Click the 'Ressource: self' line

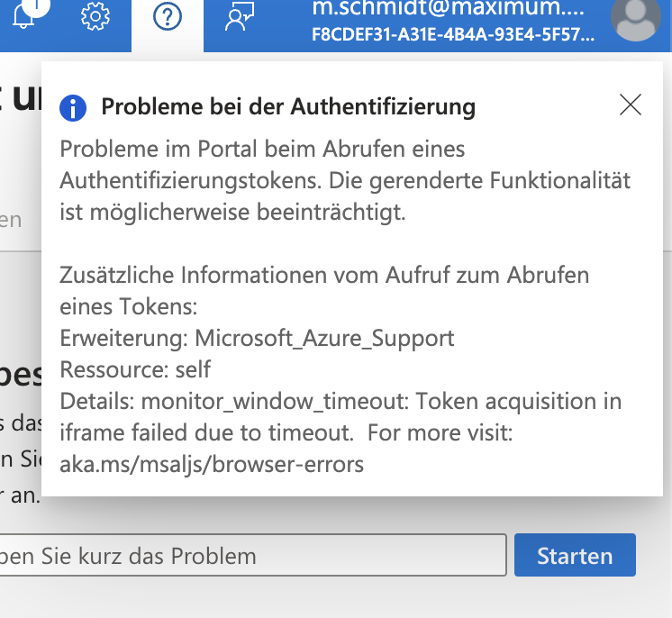click(x=135, y=369)
